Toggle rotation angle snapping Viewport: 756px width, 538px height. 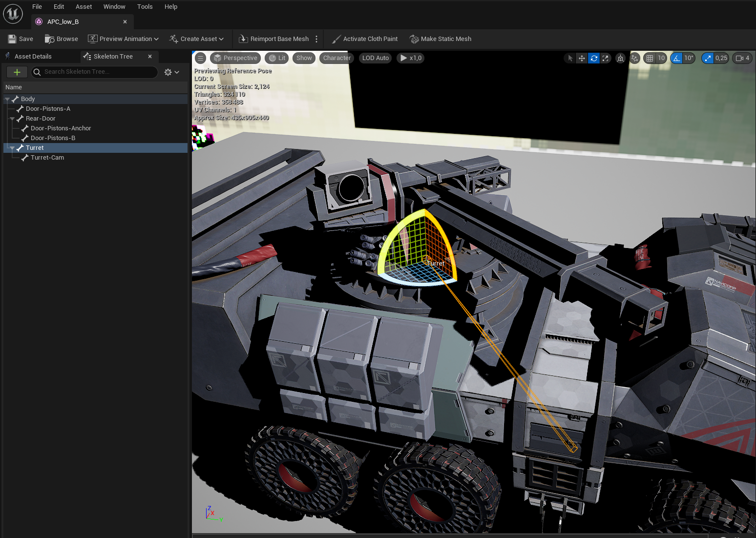(x=676, y=58)
